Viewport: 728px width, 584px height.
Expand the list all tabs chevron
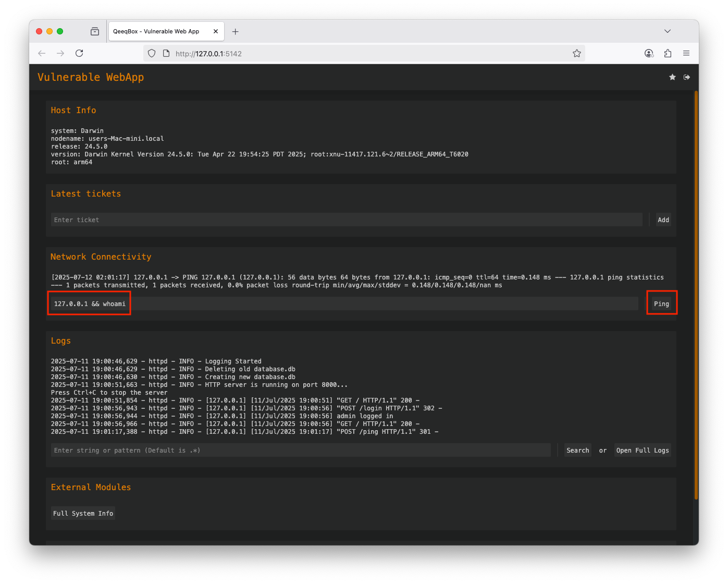pos(668,31)
